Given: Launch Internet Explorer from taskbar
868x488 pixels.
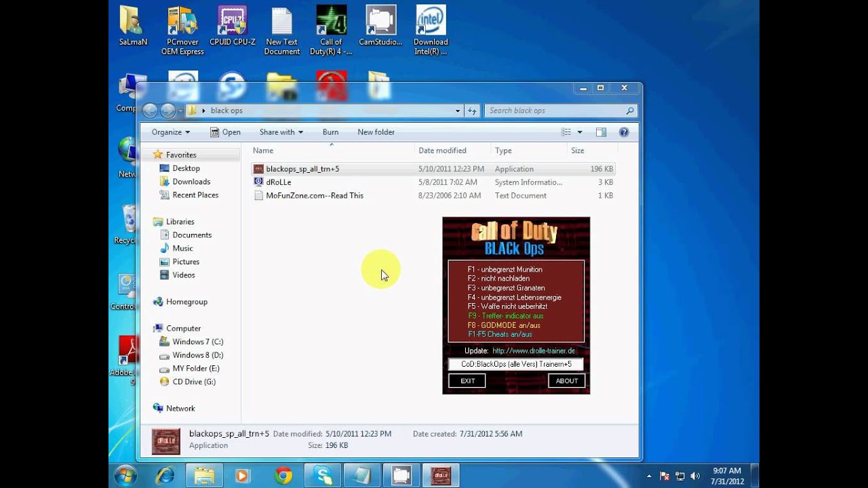Looking at the screenshot, I should [165, 476].
